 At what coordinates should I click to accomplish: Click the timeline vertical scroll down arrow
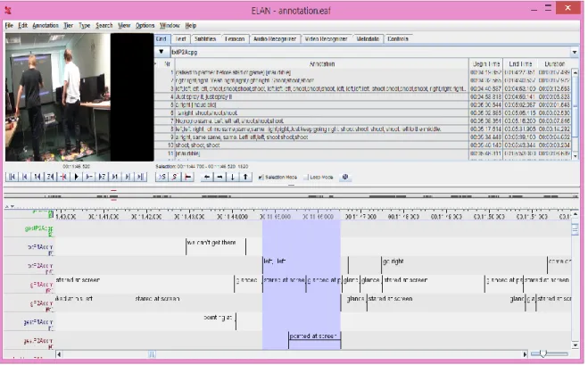tap(575, 345)
